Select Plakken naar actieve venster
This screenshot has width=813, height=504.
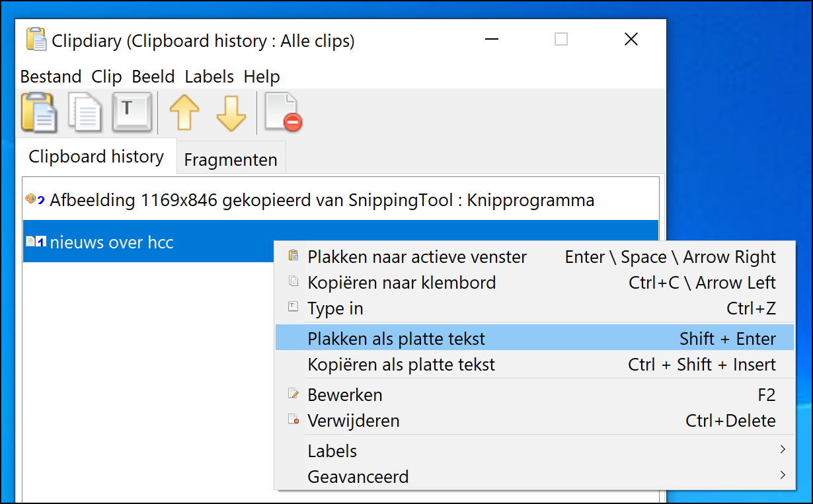pos(416,257)
